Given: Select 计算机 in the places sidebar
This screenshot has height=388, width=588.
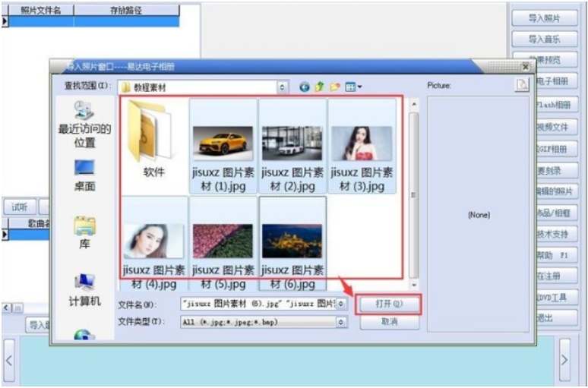Looking at the screenshot, I should click(x=84, y=290).
